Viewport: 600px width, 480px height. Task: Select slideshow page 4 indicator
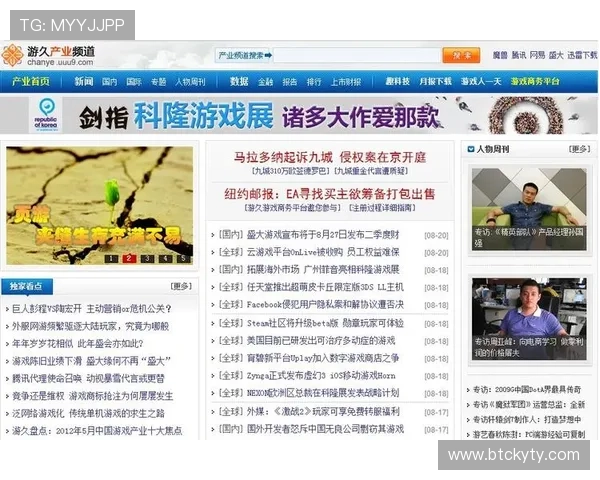coord(165,259)
